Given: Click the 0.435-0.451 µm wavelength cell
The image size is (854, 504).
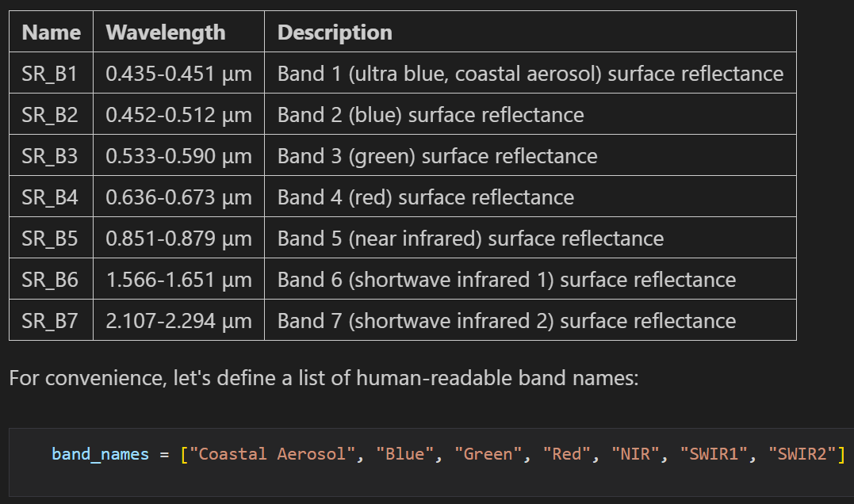Looking at the screenshot, I should click(178, 74).
